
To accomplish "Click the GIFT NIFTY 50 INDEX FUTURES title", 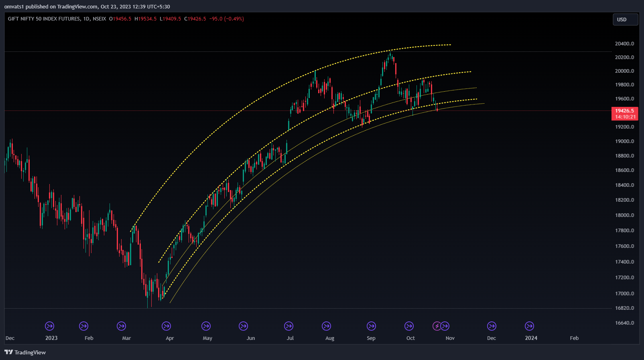I will tap(44, 19).
